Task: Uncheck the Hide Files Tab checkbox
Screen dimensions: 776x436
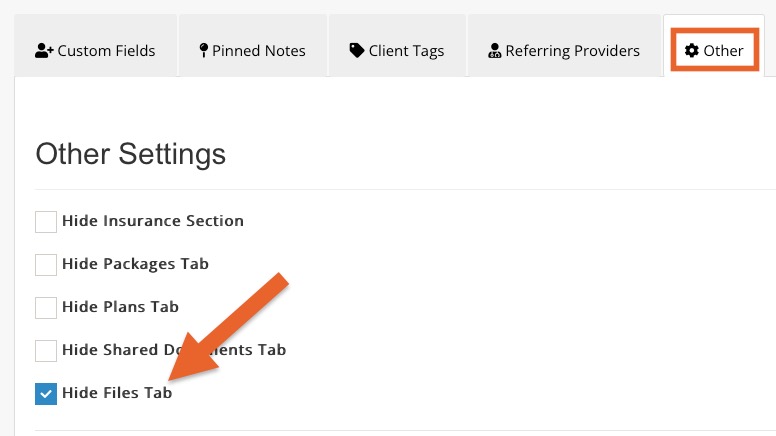Action: [46, 394]
